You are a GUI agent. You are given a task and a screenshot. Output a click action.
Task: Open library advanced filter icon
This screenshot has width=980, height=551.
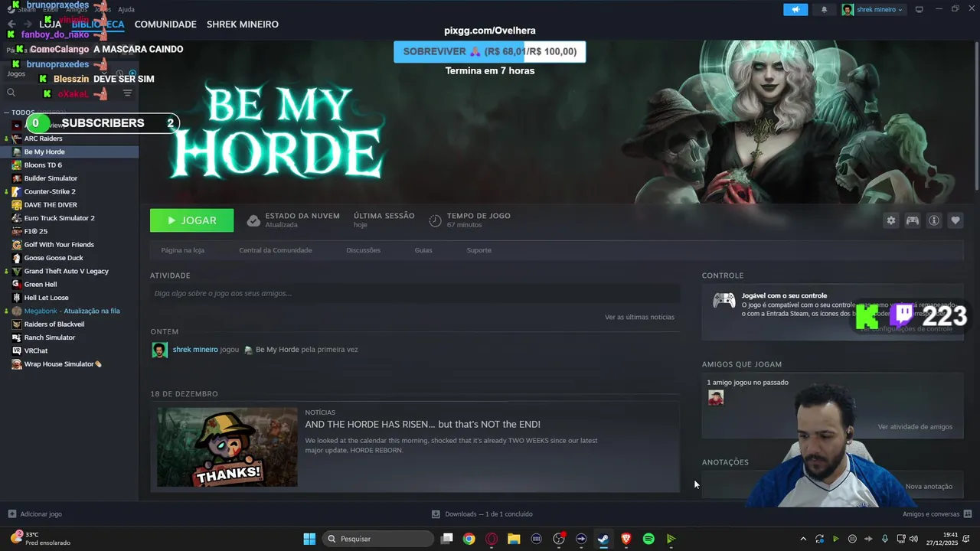click(127, 93)
